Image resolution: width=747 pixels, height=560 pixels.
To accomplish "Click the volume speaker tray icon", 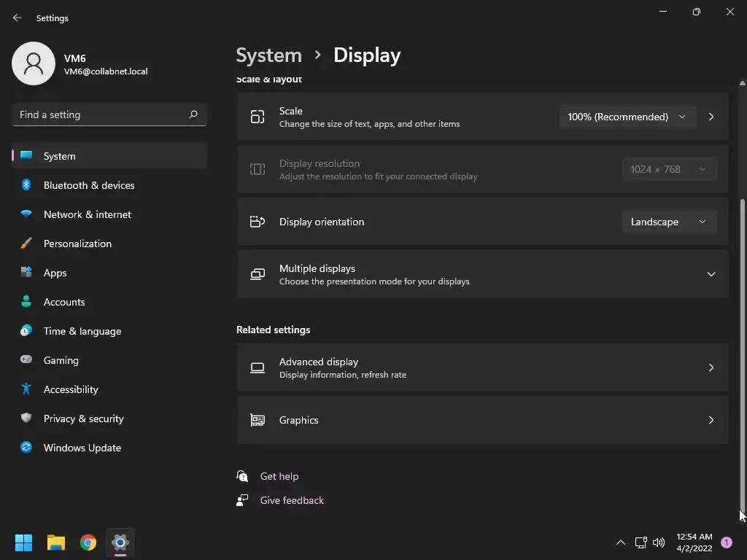I will tap(659, 542).
